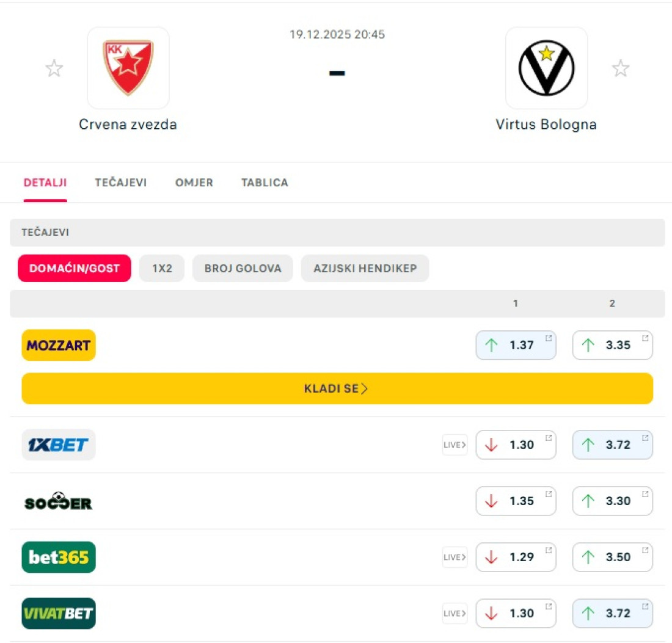Open the Tablica tab
This screenshot has width=672, height=643.
pyautogui.click(x=265, y=183)
